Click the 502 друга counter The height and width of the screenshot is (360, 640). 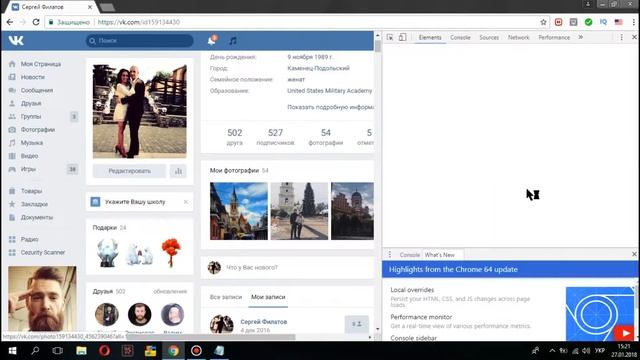pyautogui.click(x=235, y=137)
